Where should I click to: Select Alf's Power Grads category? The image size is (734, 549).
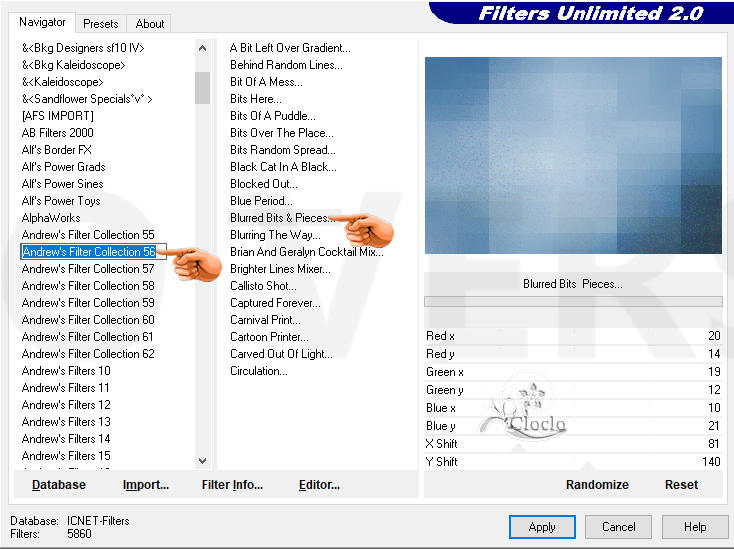click(64, 167)
